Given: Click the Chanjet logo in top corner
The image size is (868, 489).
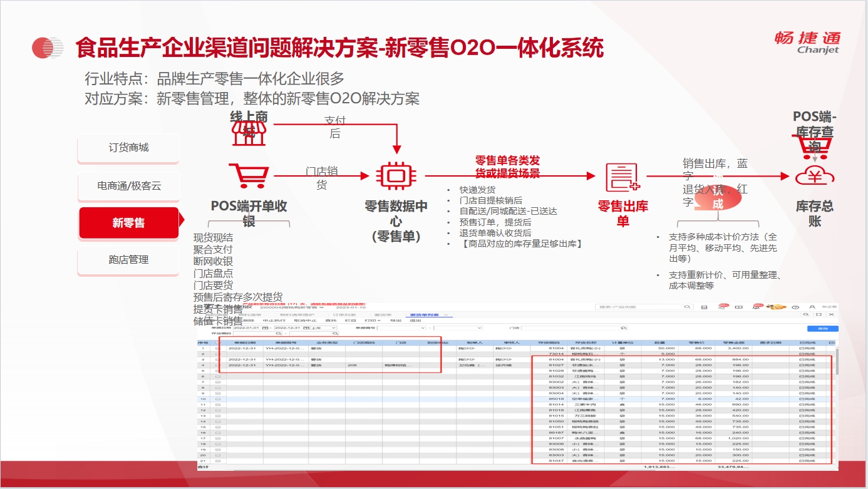Looking at the screenshot, I should point(807,42).
